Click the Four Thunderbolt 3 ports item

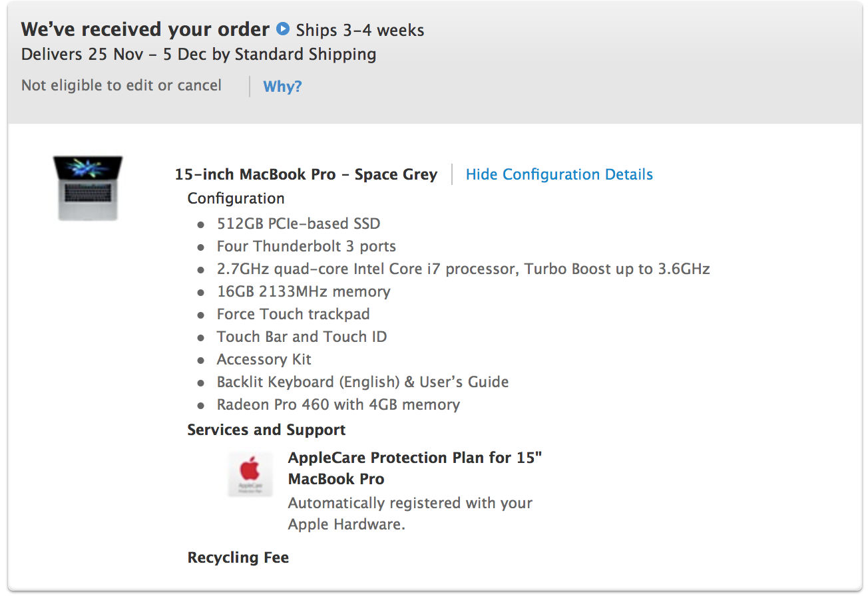(306, 247)
